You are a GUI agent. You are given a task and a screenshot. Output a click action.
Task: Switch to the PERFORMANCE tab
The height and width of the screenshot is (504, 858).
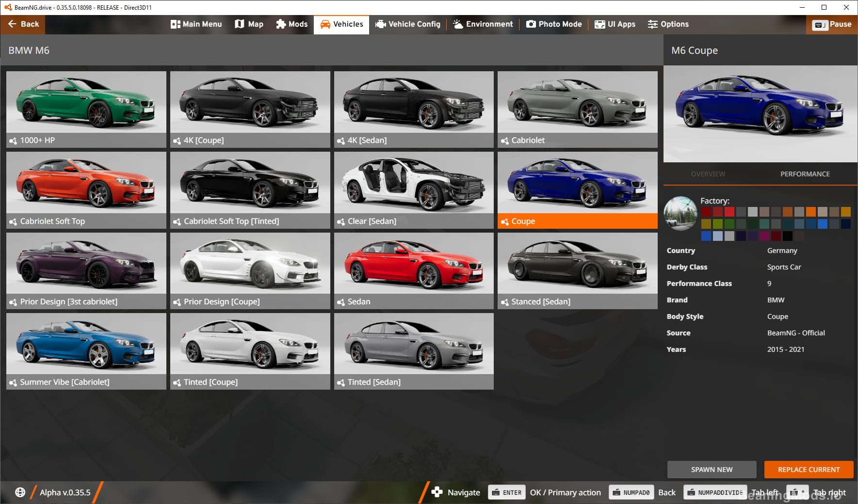pos(805,174)
